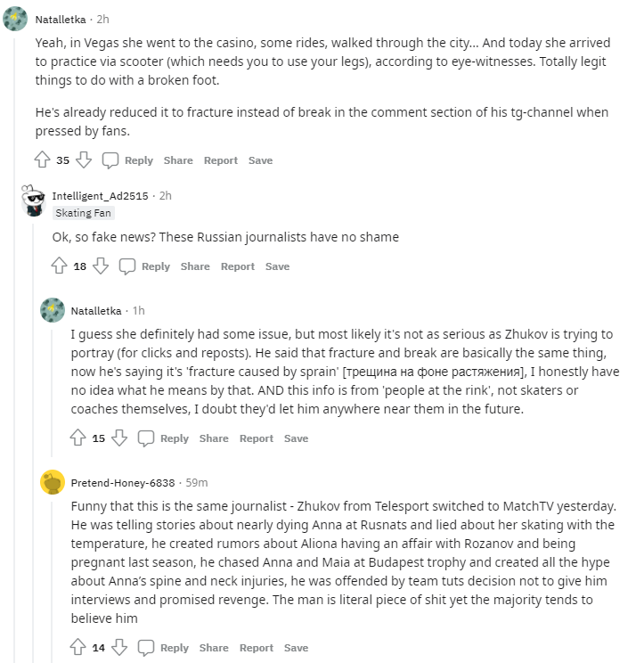644x663 pixels.
Task: Share the comment with 35 points
Action: pyautogui.click(x=178, y=160)
